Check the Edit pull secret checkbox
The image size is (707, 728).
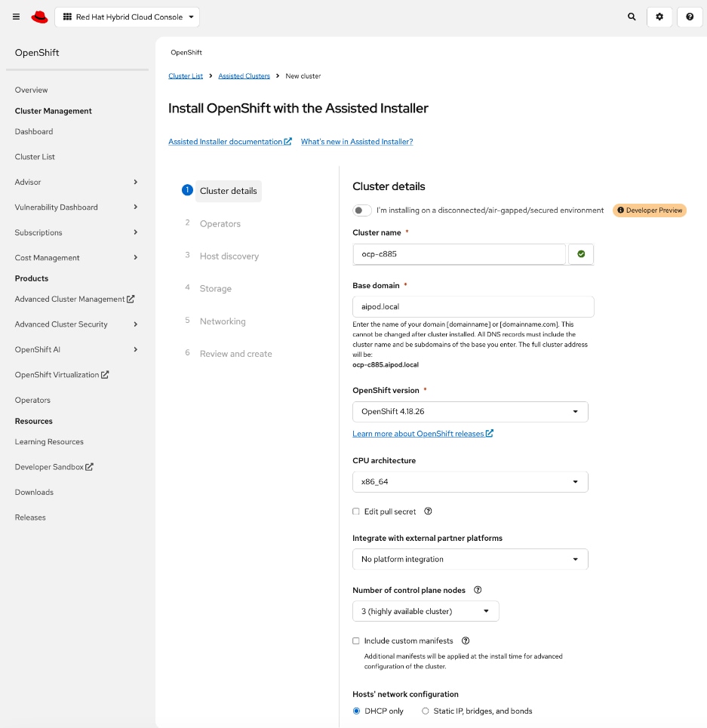355,511
